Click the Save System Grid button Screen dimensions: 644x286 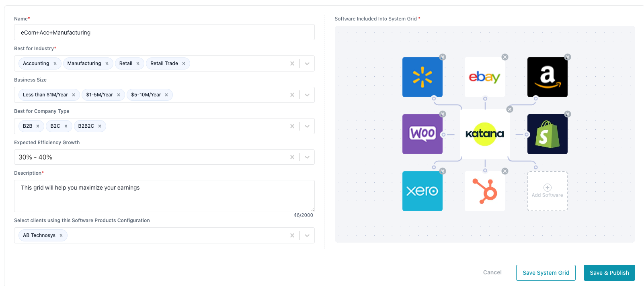point(546,273)
